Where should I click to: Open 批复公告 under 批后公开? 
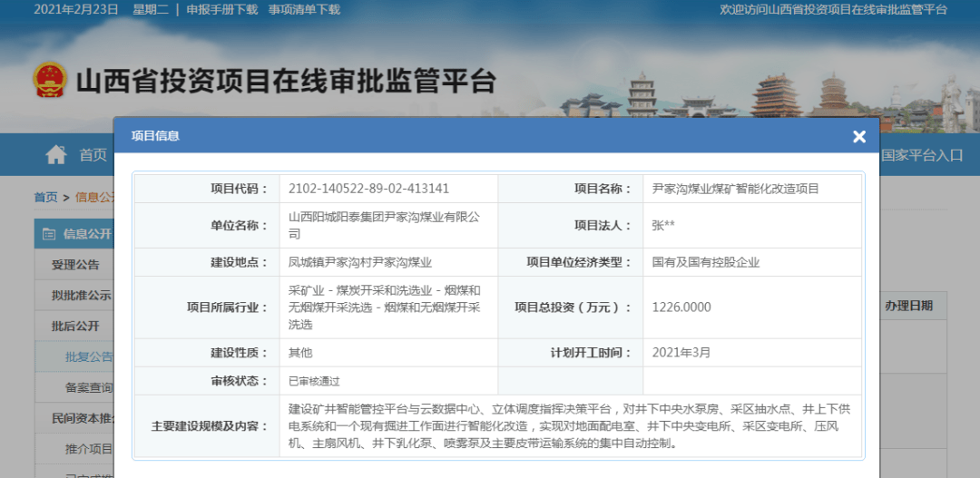[x=89, y=356]
